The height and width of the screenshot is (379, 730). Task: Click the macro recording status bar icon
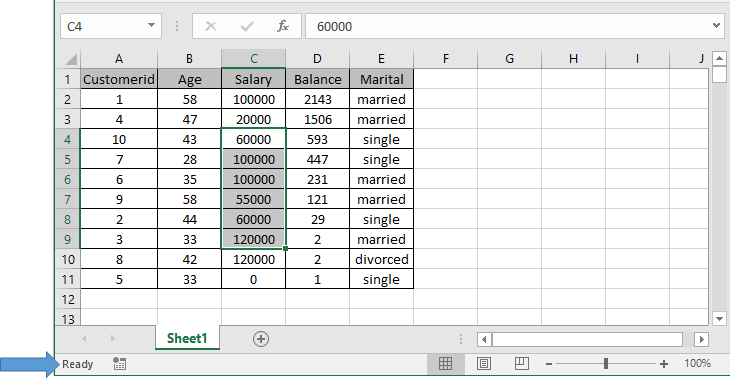[120, 364]
